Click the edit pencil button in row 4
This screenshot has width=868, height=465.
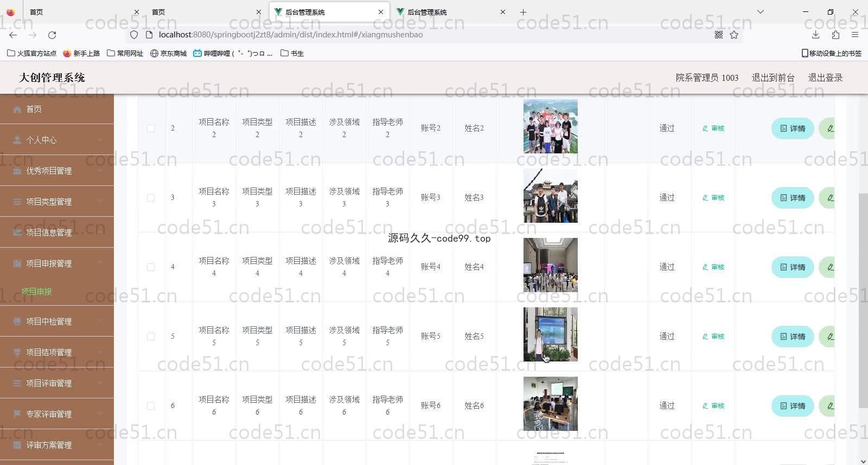point(827,267)
